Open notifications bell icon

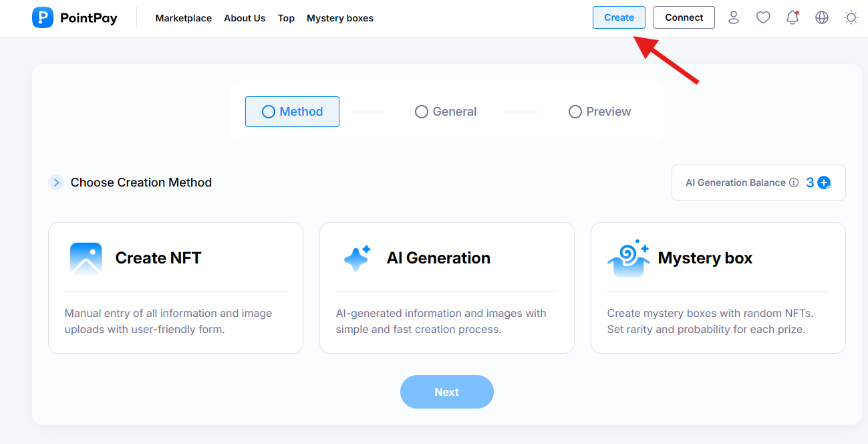(x=792, y=18)
